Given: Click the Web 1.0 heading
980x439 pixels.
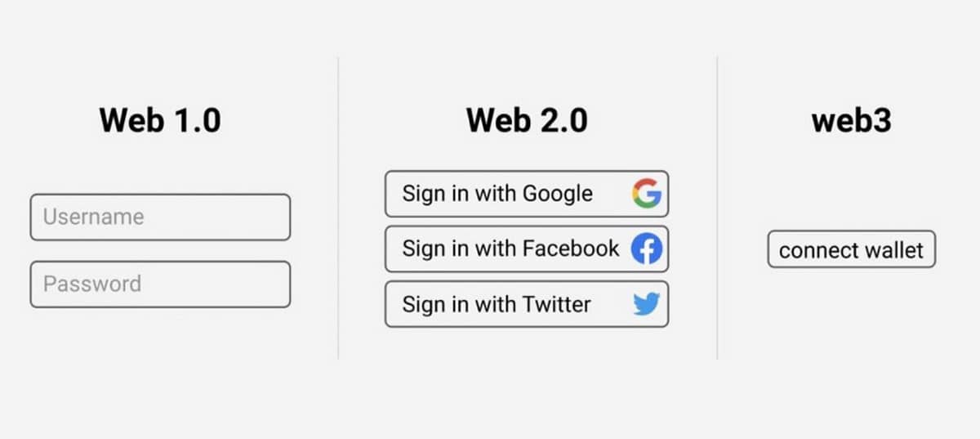Looking at the screenshot, I should [x=160, y=120].
